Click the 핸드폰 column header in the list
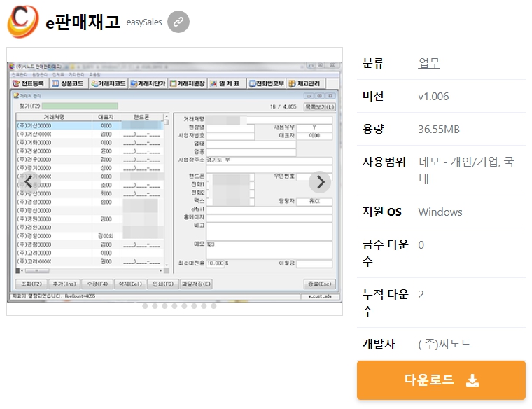This screenshot has width=532, height=409. click(141, 117)
